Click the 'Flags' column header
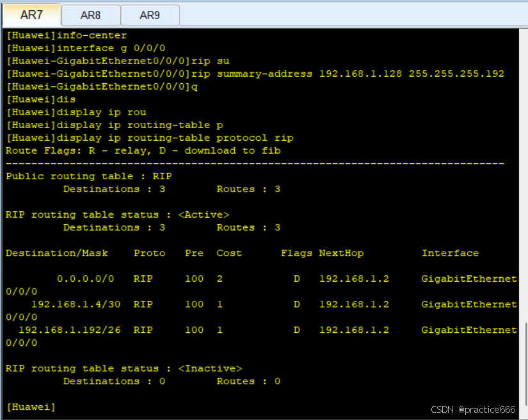528x420 pixels. pyautogui.click(x=297, y=254)
